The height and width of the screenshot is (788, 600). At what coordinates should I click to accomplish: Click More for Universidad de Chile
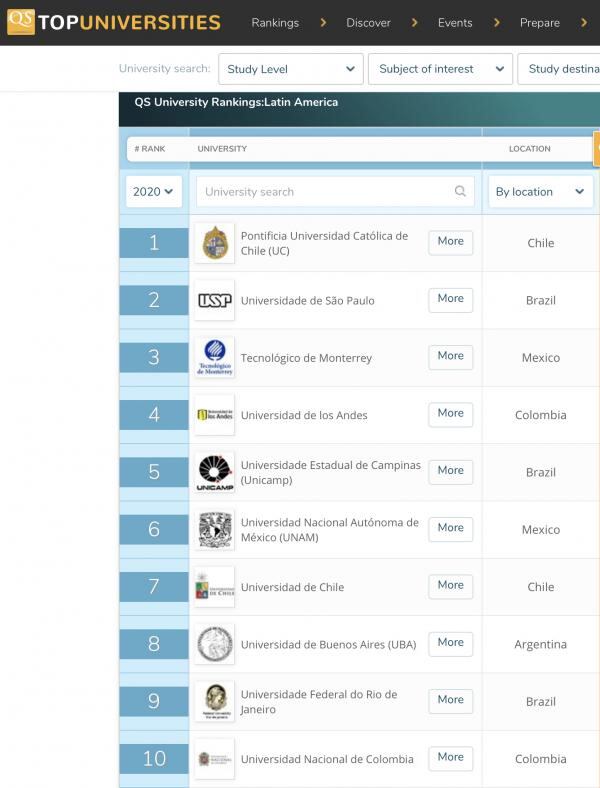click(x=451, y=585)
